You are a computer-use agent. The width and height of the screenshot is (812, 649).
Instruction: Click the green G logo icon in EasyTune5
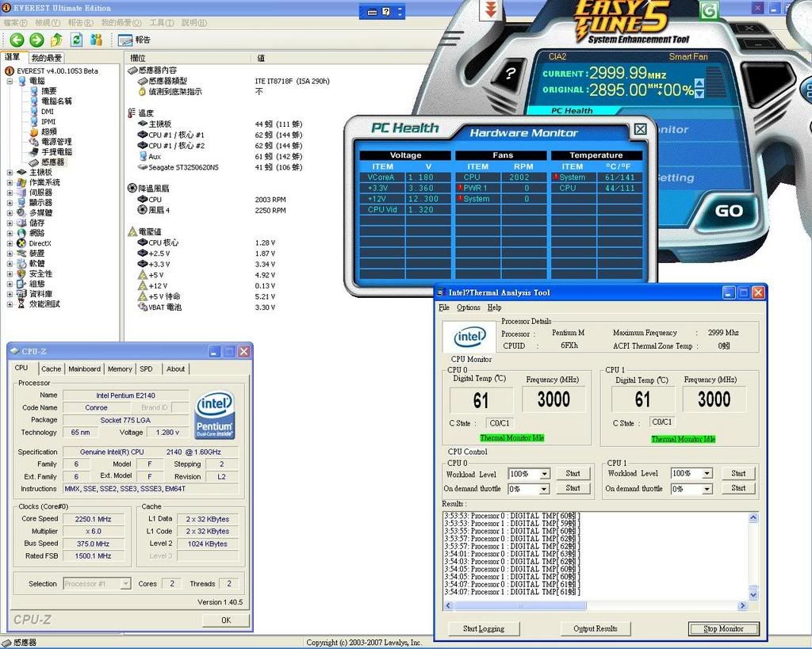tap(709, 10)
